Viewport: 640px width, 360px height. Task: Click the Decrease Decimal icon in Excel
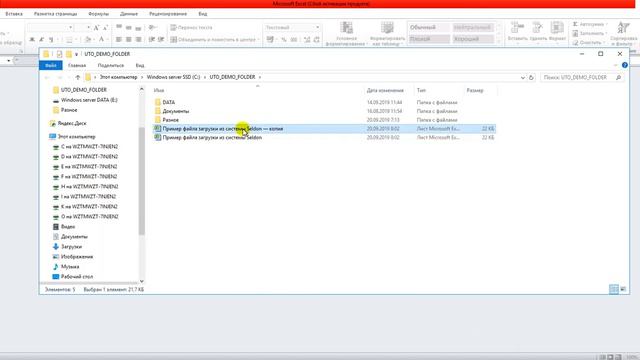[x=316, y=40]
